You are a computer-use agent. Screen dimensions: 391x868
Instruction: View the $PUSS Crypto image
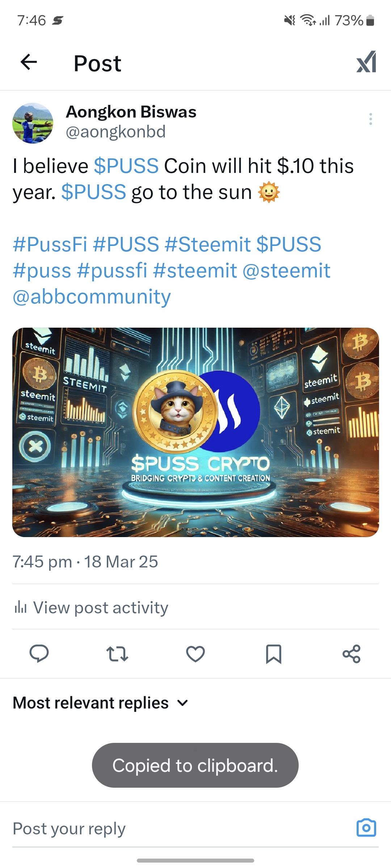[195, 432]
